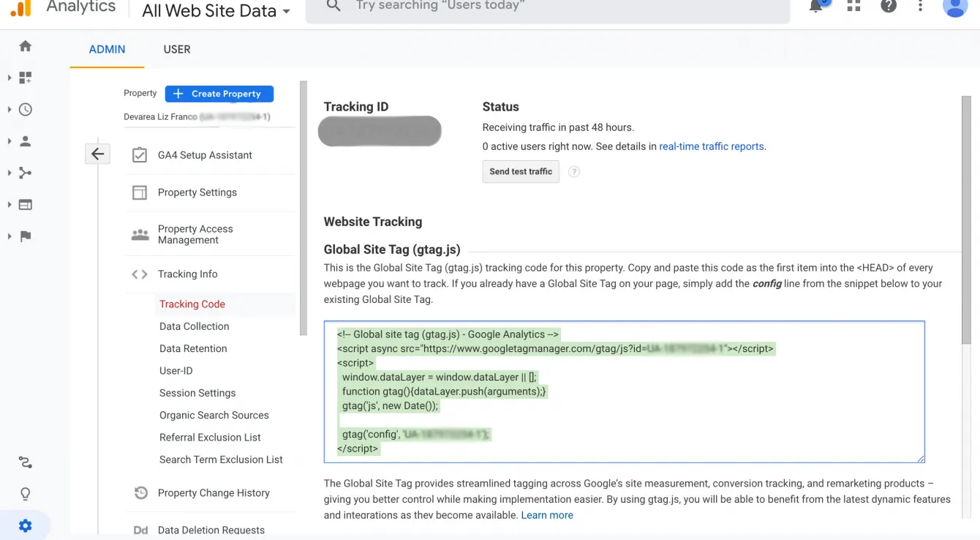This screenshot has height=540, width=980.
Task: Open Admin gear icon in sidebar
Action: point(26,525)
